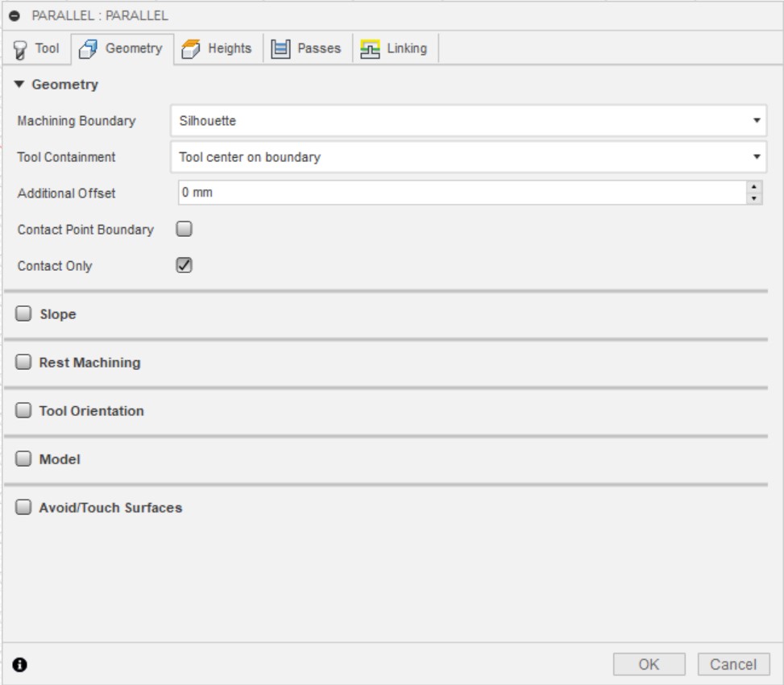Click the OK button
784x685 pixels.
click(649, 665)
